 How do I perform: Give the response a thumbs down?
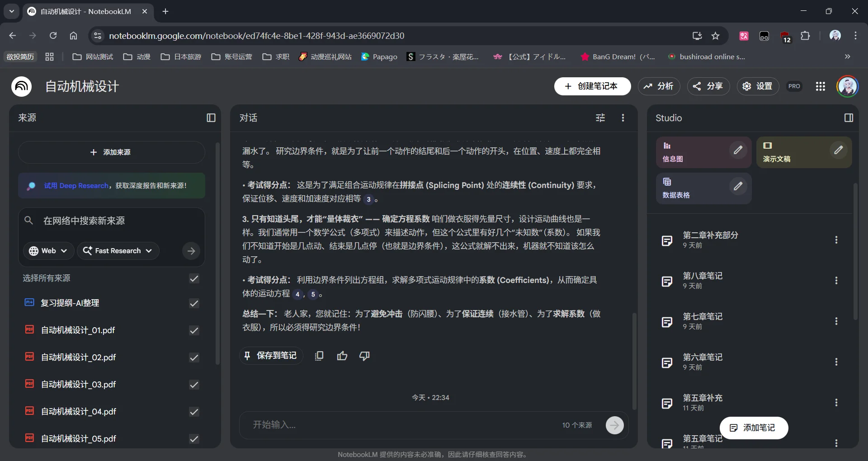coord(364,356)
